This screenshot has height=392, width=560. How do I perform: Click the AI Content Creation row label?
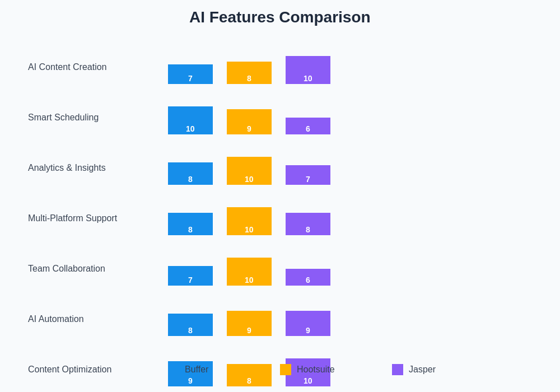67,67
